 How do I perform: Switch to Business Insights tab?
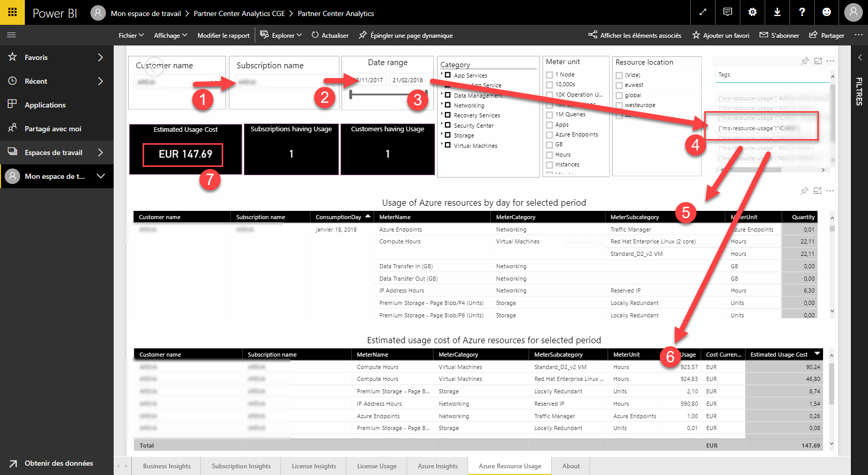[167, 466]
